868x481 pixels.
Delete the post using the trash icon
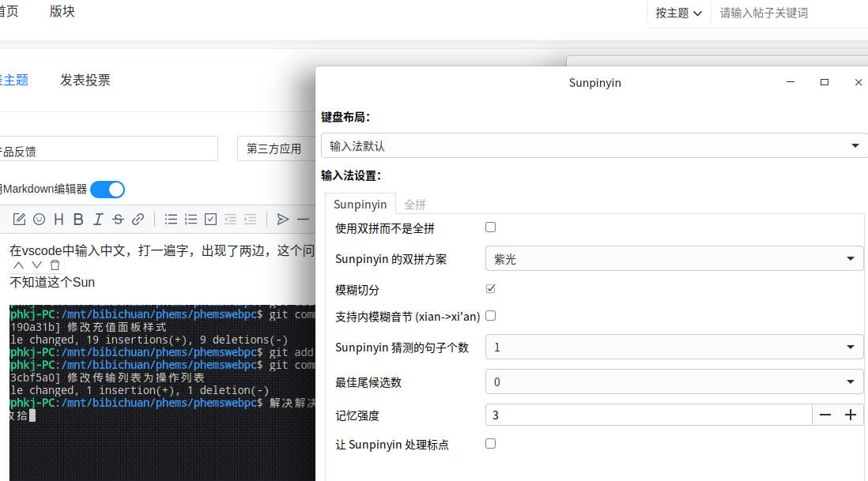54,265
